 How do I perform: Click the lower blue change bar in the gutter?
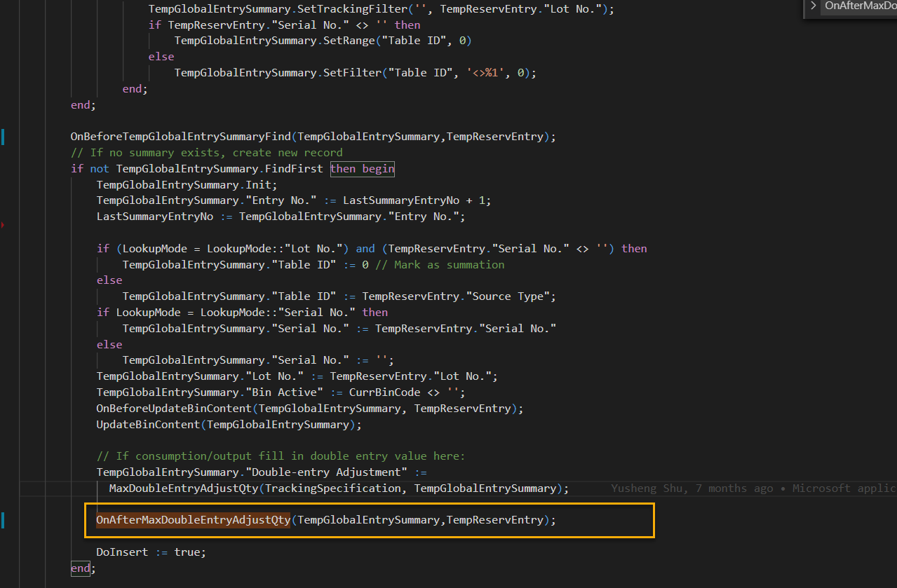point(3,521)
